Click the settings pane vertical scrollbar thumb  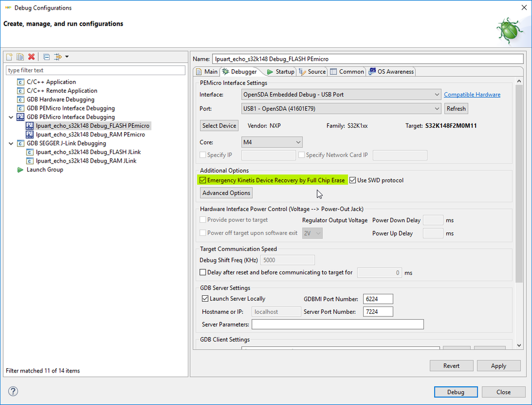pos(519,183)
